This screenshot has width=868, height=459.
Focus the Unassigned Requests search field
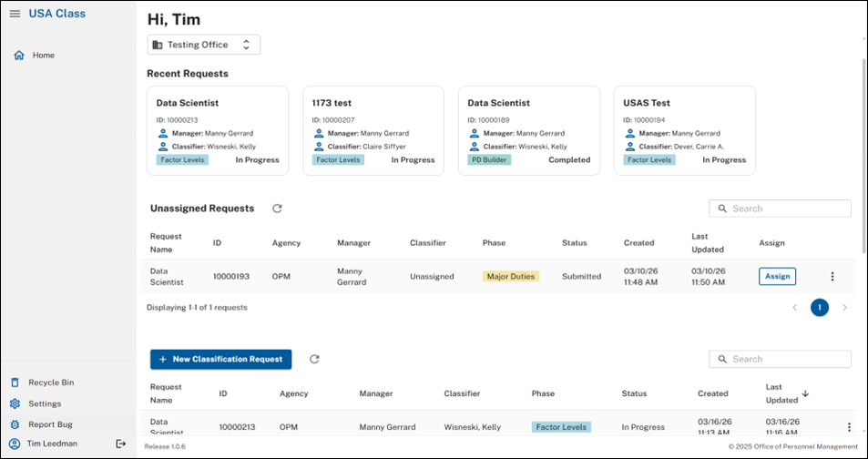pos(780,209)
